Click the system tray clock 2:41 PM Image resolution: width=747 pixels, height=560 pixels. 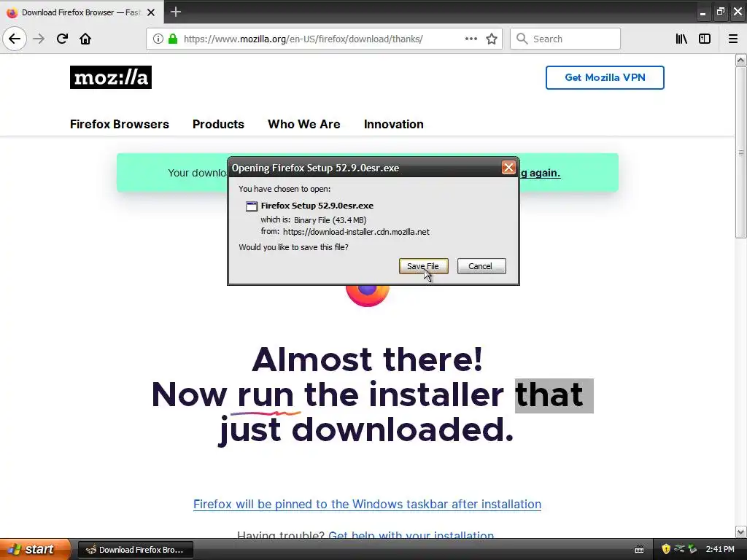720,550
